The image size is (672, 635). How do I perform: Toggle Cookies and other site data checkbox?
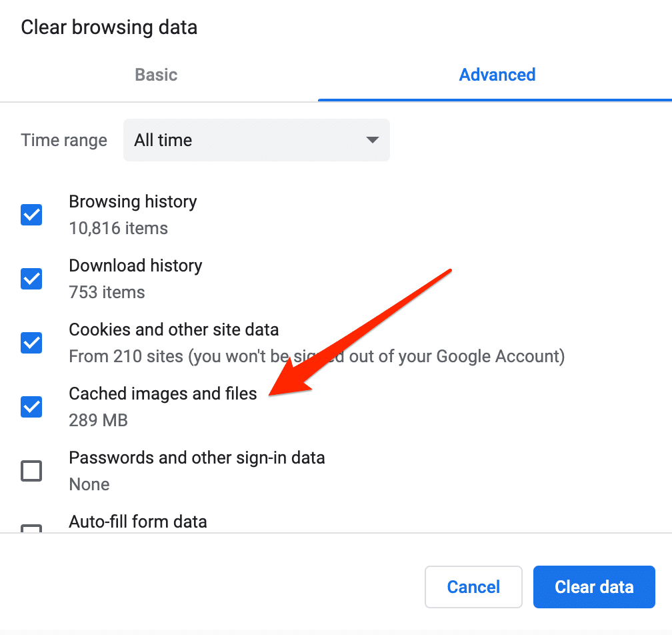[31, 343]
